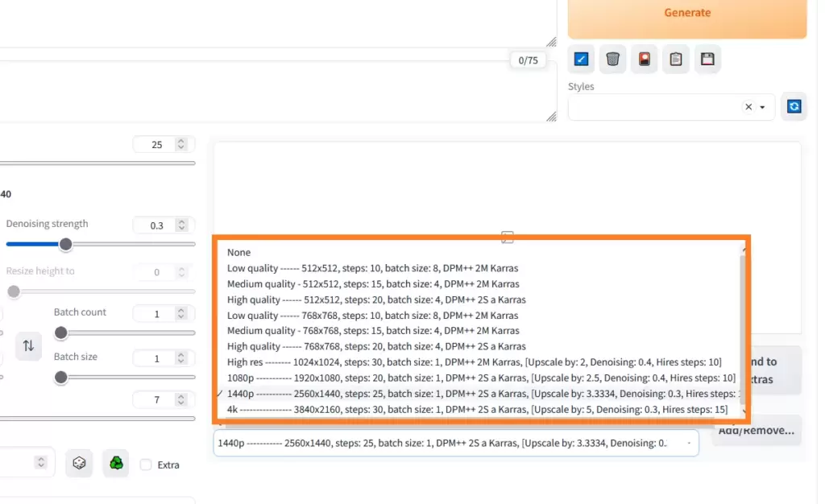Open the Styles dropdown arrow
Image resolution: width=825 pixels, height=504 pixels.
(x=761, y=106)
